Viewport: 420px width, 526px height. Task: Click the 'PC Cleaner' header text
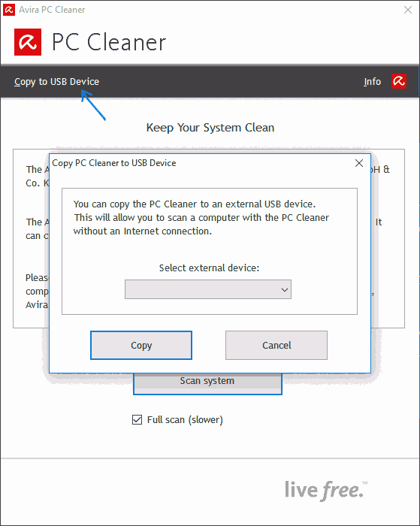point(109,42)
